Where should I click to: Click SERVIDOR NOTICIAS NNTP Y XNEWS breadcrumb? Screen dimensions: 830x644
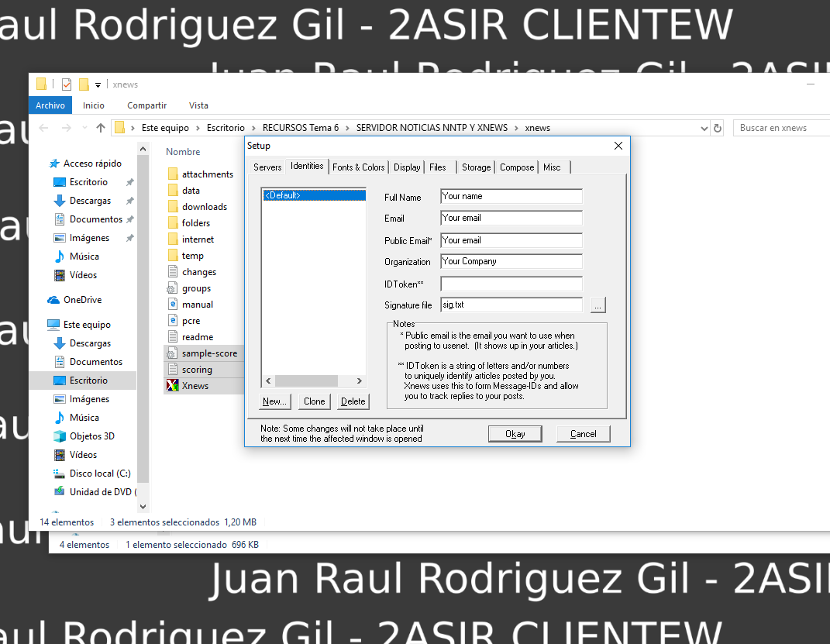432,128
